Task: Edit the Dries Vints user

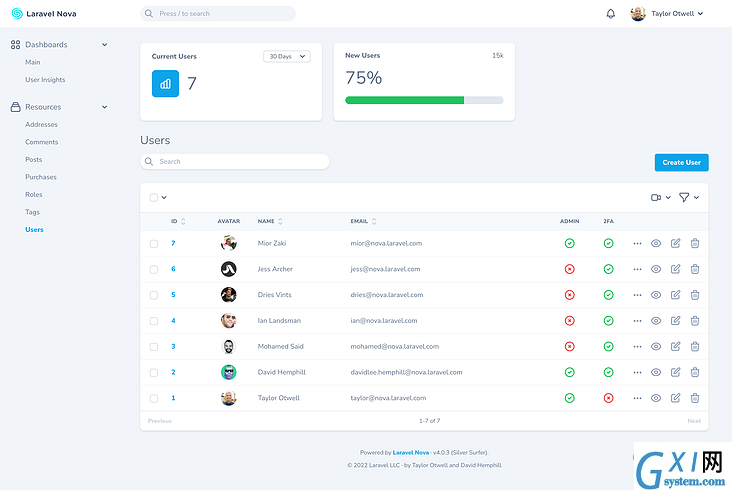Action: pos(676,294)
